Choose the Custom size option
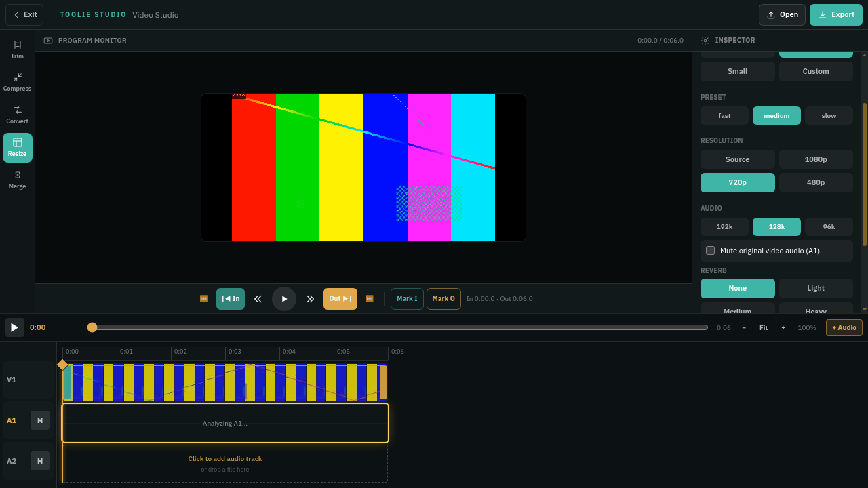This screenshot has height=488, width=868. (816, 71)
